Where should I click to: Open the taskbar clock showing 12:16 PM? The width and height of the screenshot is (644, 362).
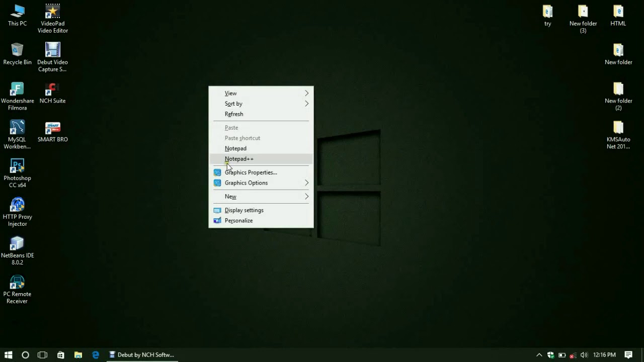(x=604, y=355)
